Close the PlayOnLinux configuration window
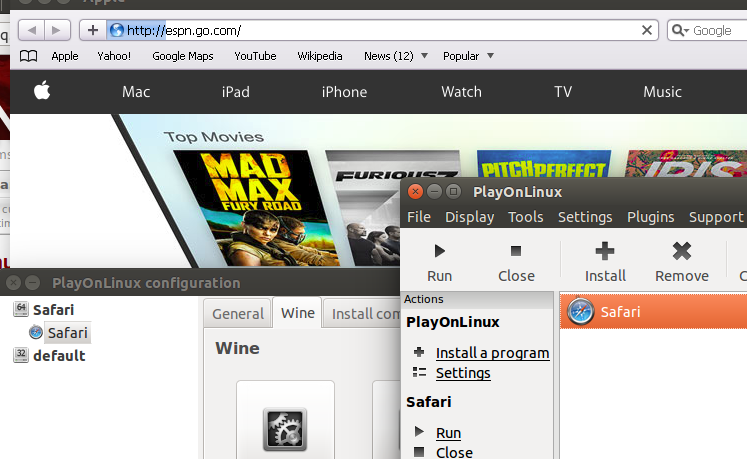Screen dimensions: 747x459 13,283
